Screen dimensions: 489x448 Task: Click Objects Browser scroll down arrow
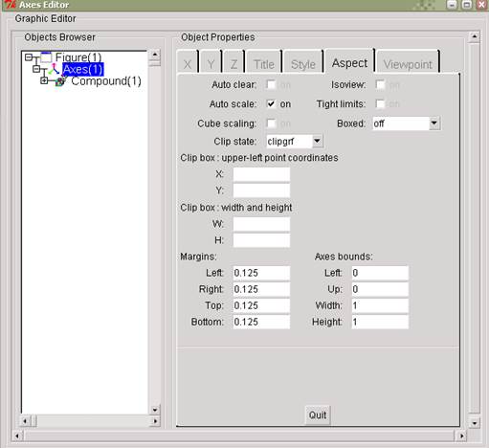155,410
